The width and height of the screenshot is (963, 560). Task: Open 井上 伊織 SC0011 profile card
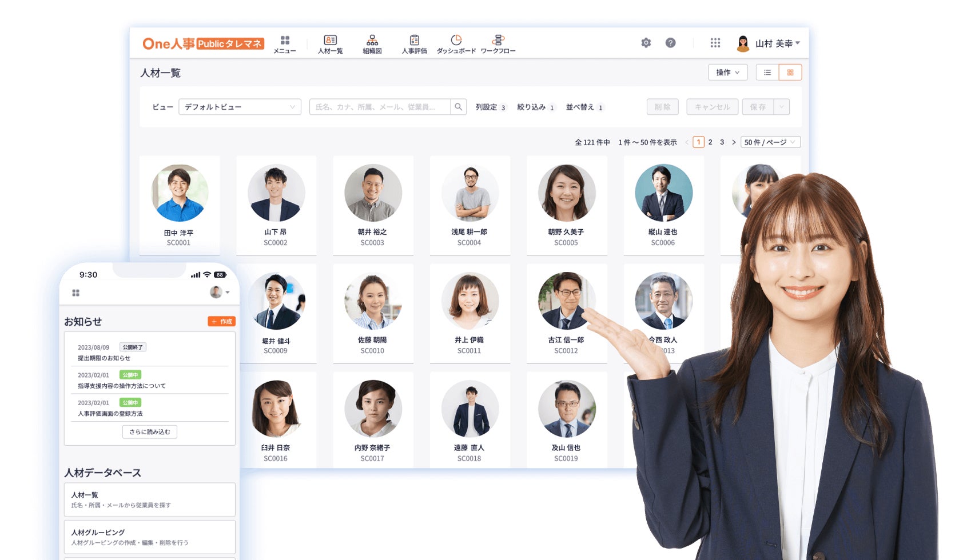[x=470, y=313]
